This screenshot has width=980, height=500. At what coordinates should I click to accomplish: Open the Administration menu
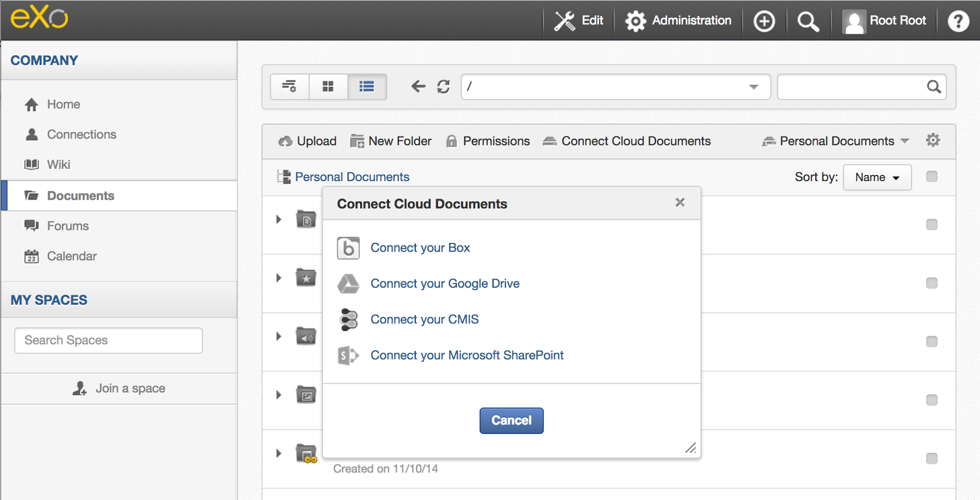[678, 21]
